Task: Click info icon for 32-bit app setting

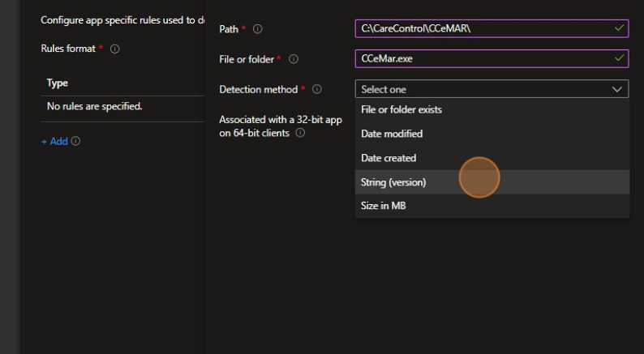Action: [x=300, y=133]
